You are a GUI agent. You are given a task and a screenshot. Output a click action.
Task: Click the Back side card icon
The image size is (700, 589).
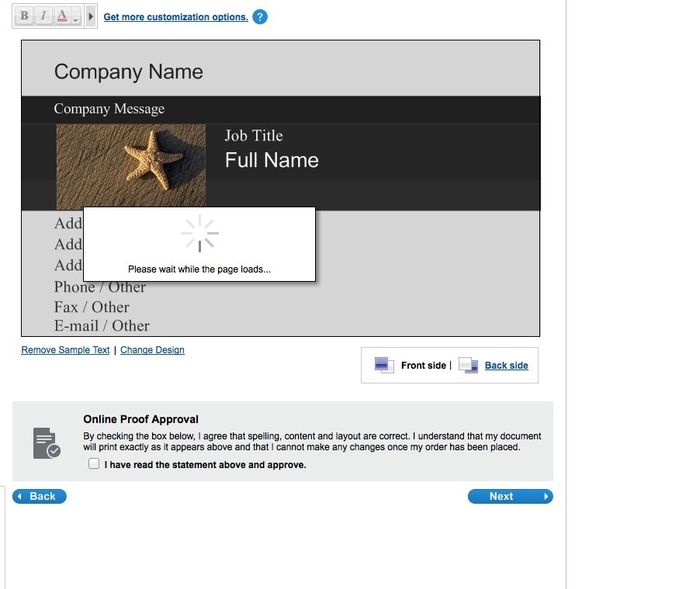(468, 366)
